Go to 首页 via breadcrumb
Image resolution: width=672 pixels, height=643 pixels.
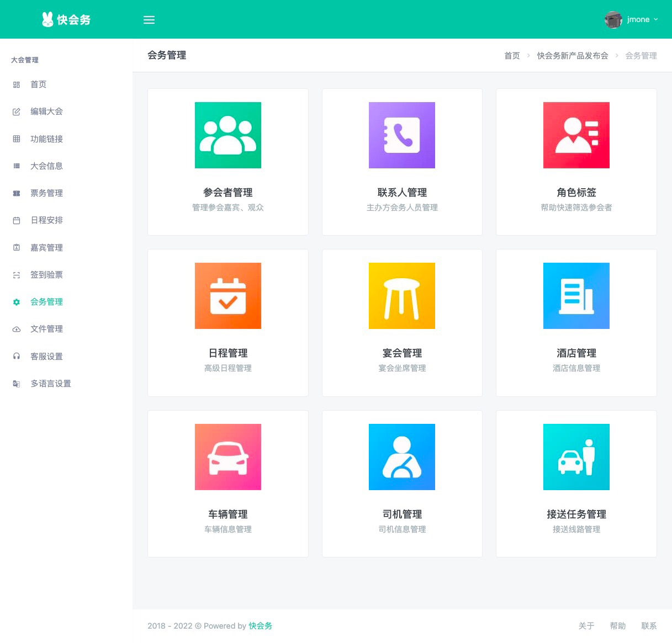click(x=511, y=55)
